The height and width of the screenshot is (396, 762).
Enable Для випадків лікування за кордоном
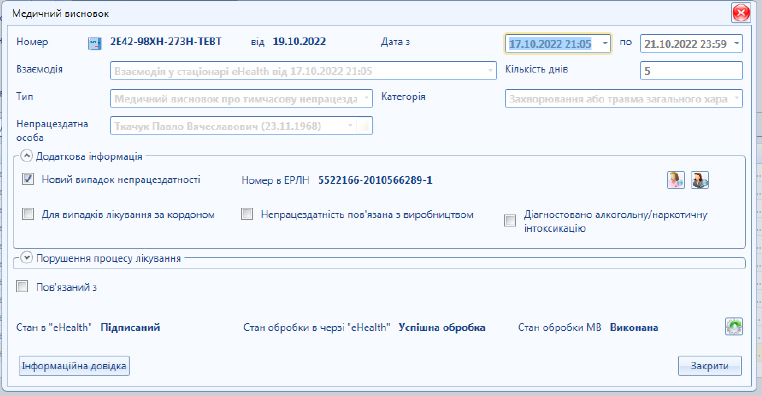28,214
